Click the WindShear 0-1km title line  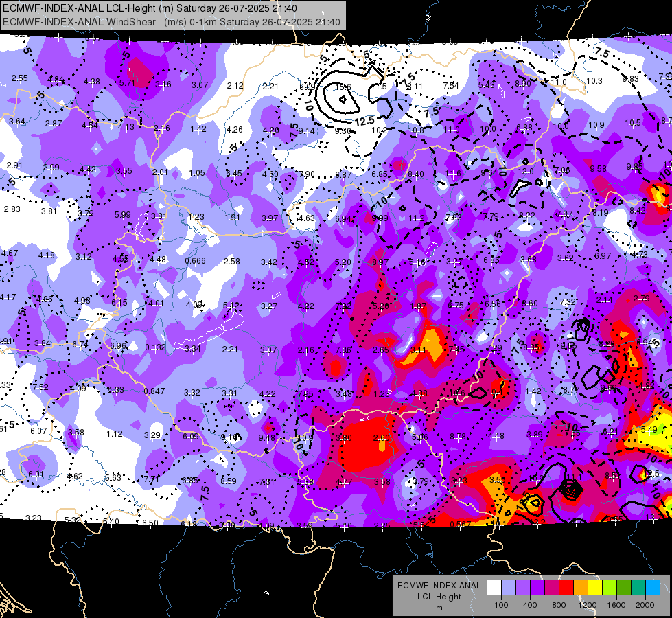tap(172, 22)
